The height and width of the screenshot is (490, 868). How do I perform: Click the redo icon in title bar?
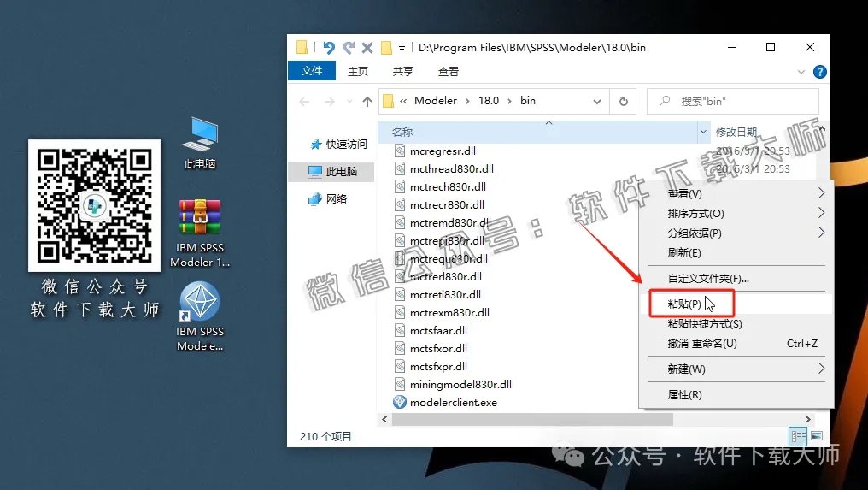coord(349,48)
